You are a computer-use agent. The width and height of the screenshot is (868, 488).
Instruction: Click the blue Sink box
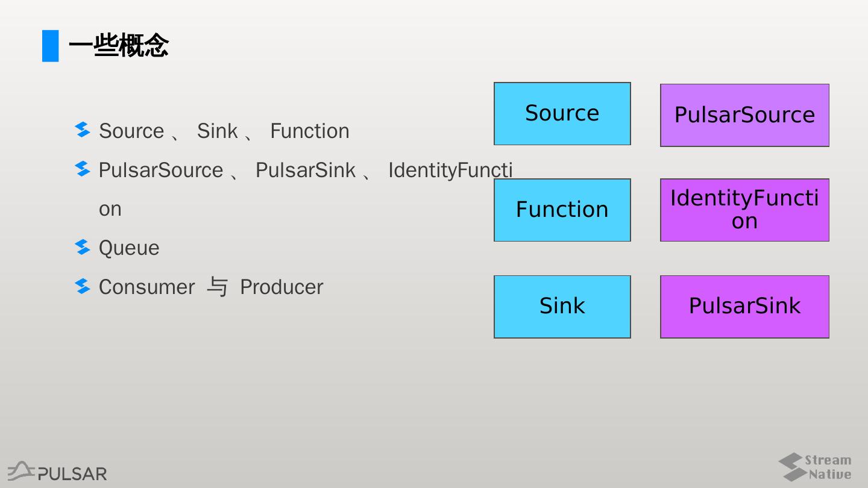point(562,307)
